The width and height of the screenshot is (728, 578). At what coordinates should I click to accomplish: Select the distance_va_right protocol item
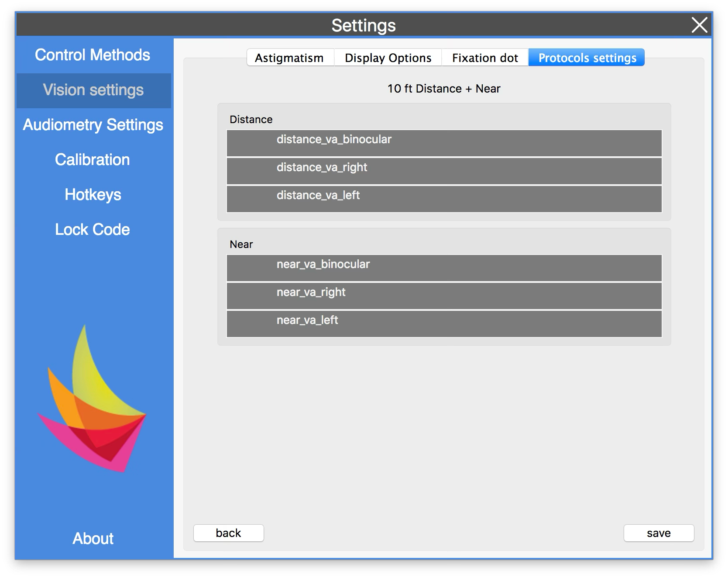point(444,171)
